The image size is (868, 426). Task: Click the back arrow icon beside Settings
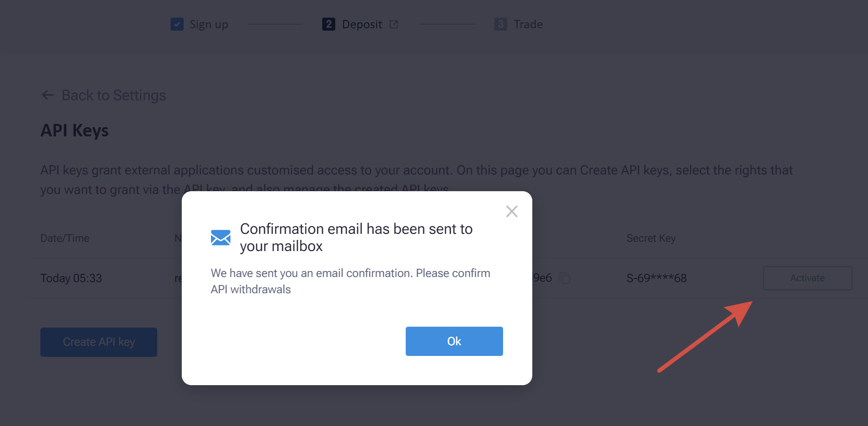click(x=48, y=95)
